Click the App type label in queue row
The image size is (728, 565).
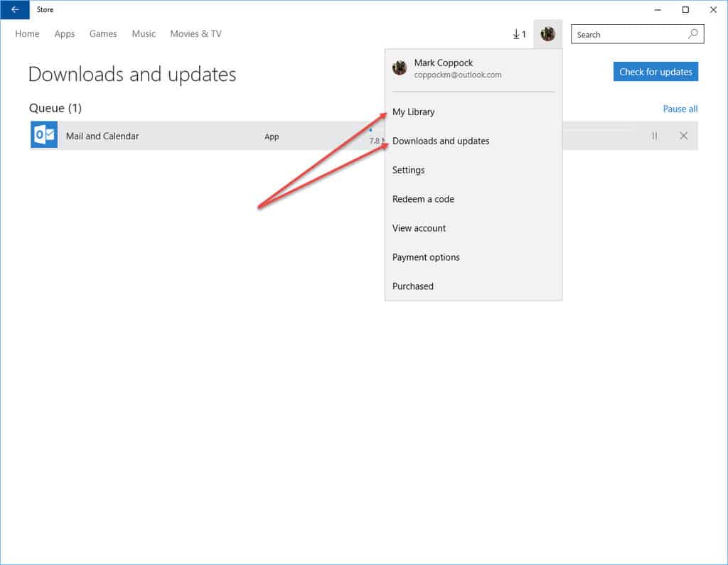(x=272, y=136)
